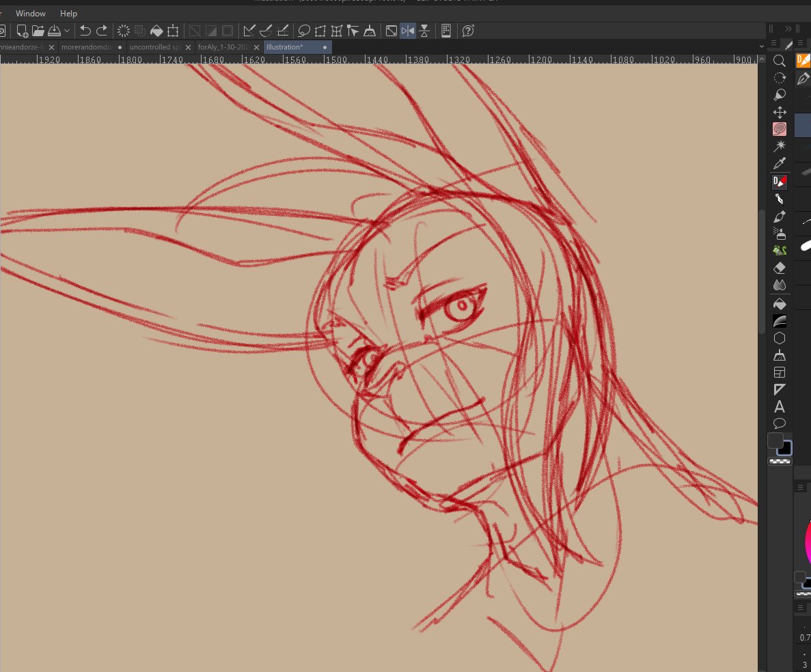Select the Airbrush tool
Screen dimensions: 811x672
click(x=780, y=234)
